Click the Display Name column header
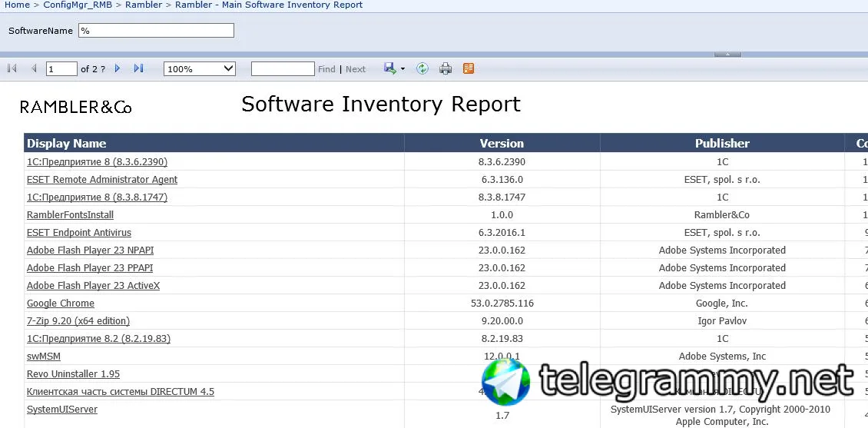 (x=214, y=143)
